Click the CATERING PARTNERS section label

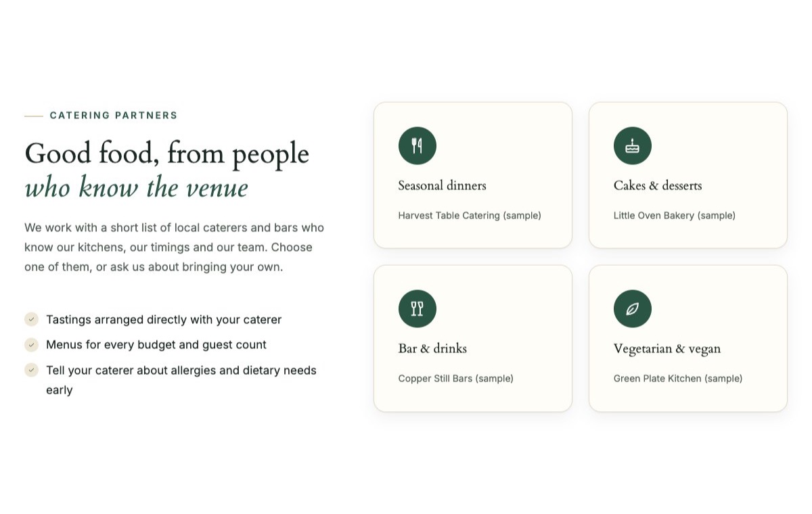click(114, 116)
